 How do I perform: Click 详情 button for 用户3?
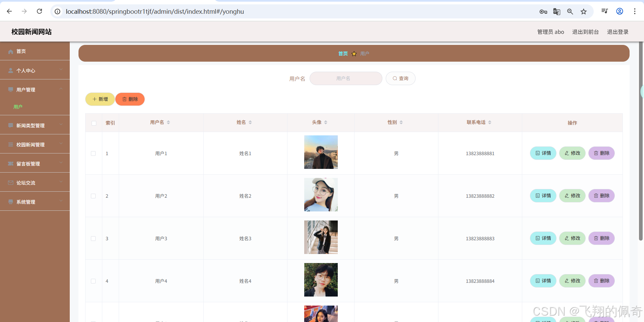pos(543,238)
